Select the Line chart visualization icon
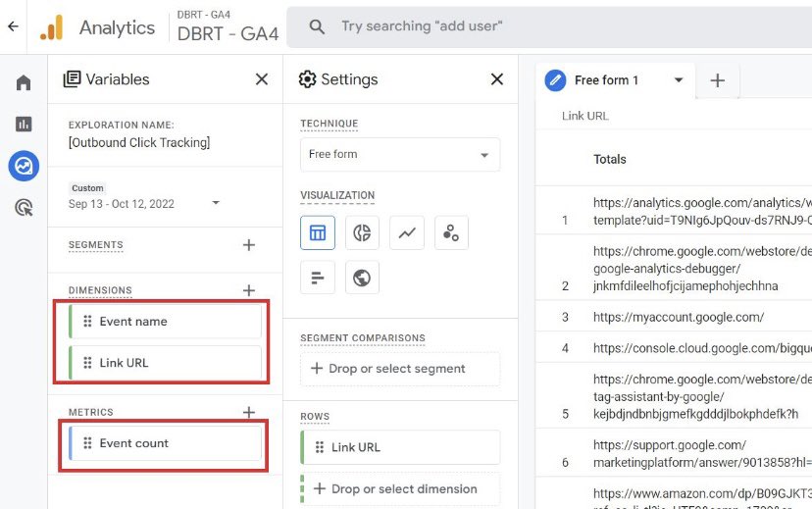 point(407,233)
